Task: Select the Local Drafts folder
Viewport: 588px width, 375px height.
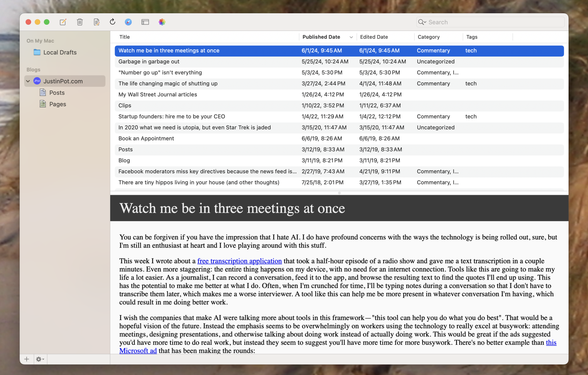Action: click(60, 52)
